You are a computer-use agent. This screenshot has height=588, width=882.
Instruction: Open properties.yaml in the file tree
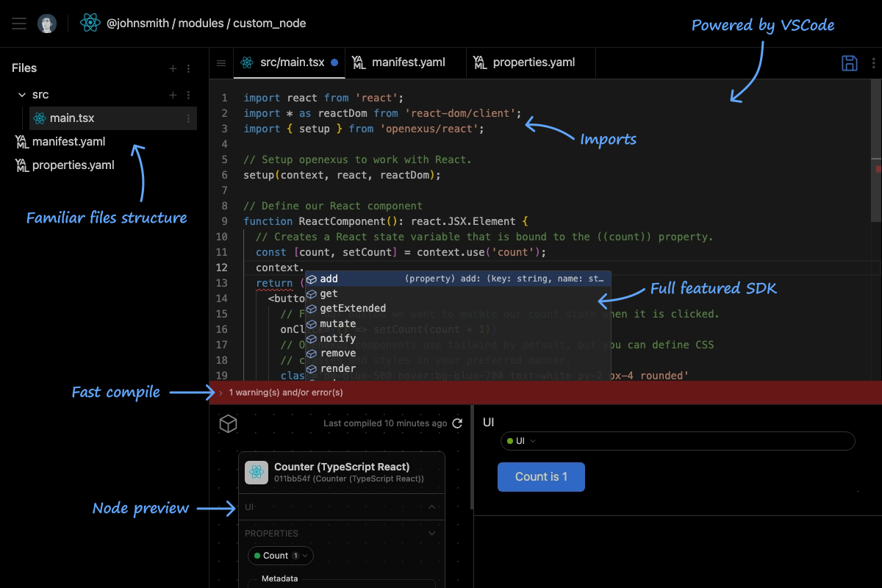click(73, 165)
